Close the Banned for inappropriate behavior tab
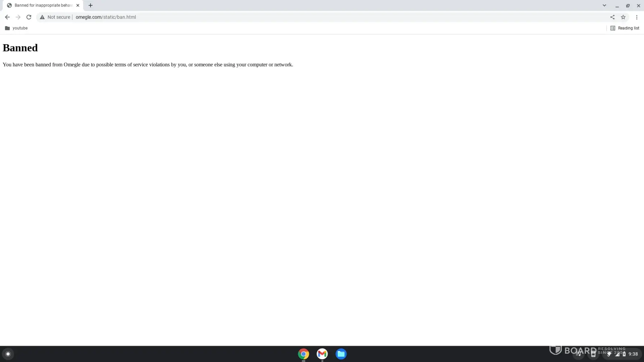The image size is (644, 362). (x=78, y=5)
